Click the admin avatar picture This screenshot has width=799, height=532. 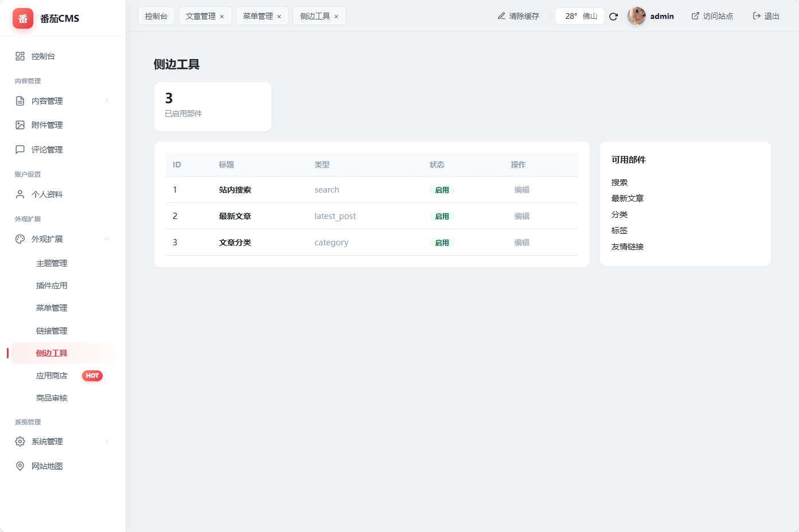[x=637, y=16]
